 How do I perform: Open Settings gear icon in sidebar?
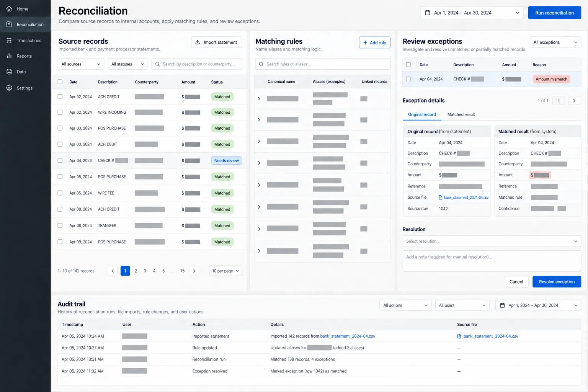click(x=9, y=88)
